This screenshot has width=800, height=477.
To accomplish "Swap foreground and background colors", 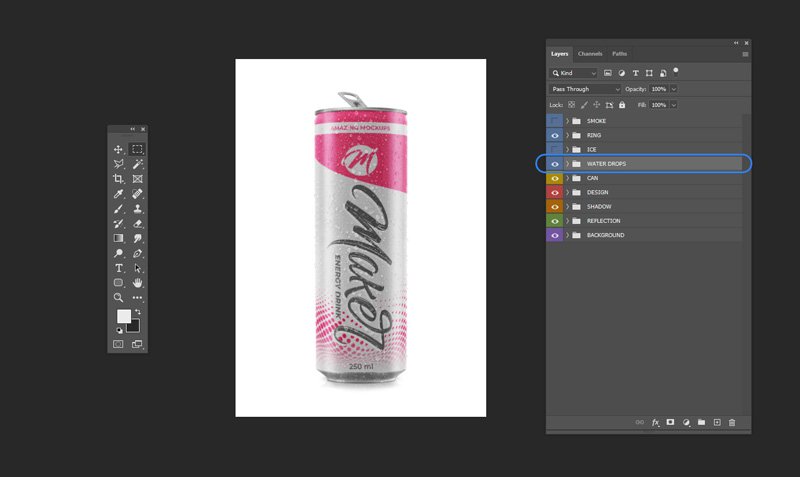I will (138, 312).
